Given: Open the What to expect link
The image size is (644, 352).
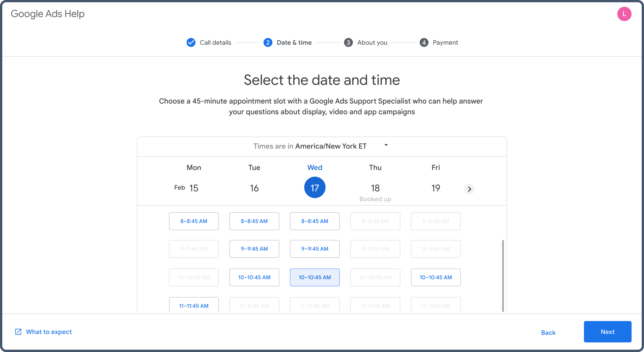Looking at the screenshot, I should point(49,332).
